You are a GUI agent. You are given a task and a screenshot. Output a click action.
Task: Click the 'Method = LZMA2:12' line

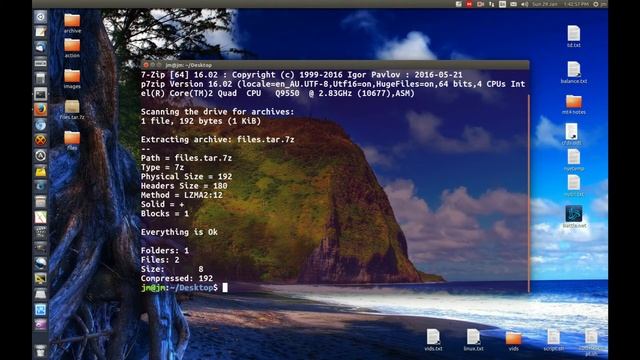tap(182, 195)
